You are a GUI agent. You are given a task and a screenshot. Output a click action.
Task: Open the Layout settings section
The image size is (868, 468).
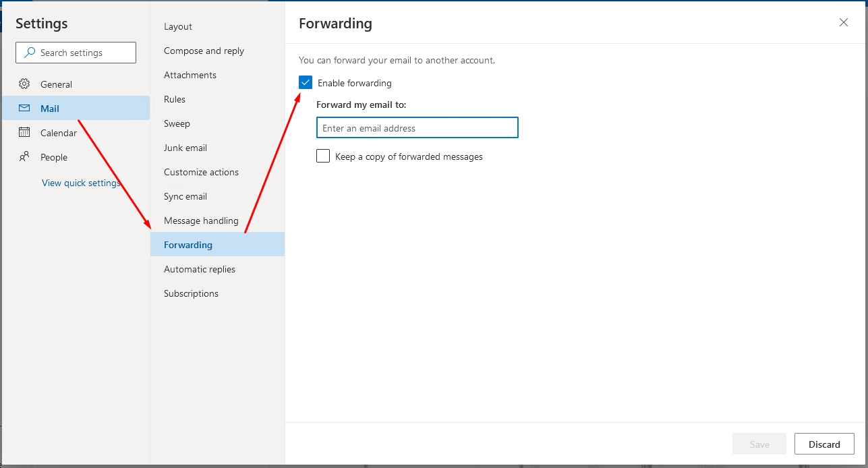178,26
